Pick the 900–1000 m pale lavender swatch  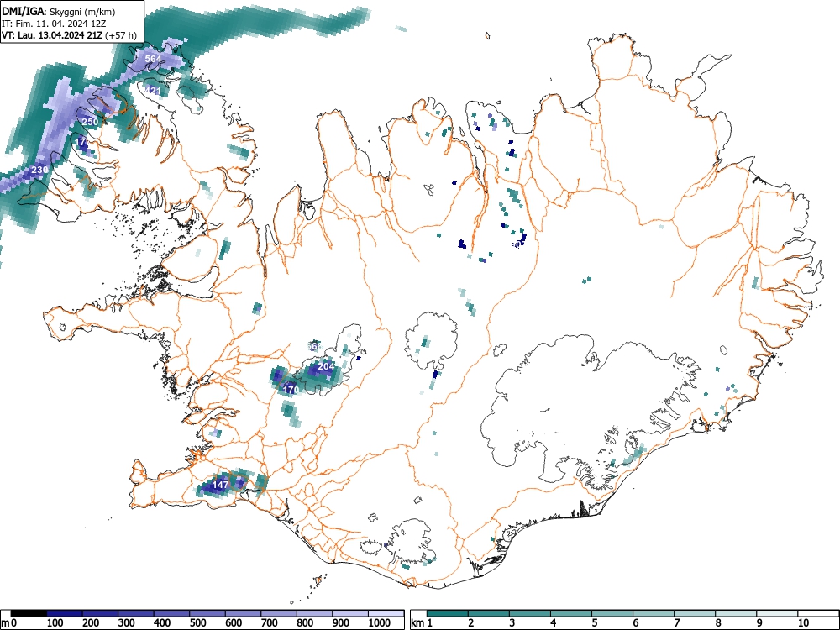[350, 613]
